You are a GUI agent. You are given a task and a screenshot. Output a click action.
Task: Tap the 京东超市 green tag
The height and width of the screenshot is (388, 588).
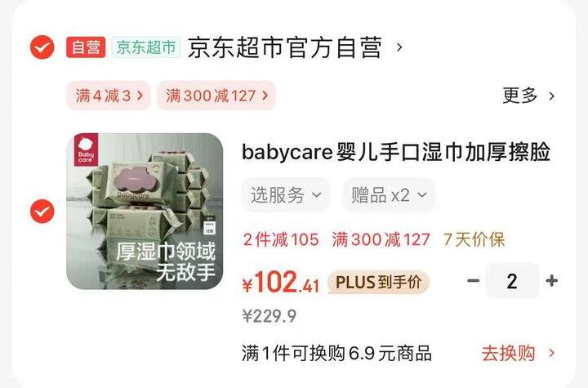[146, 47]
